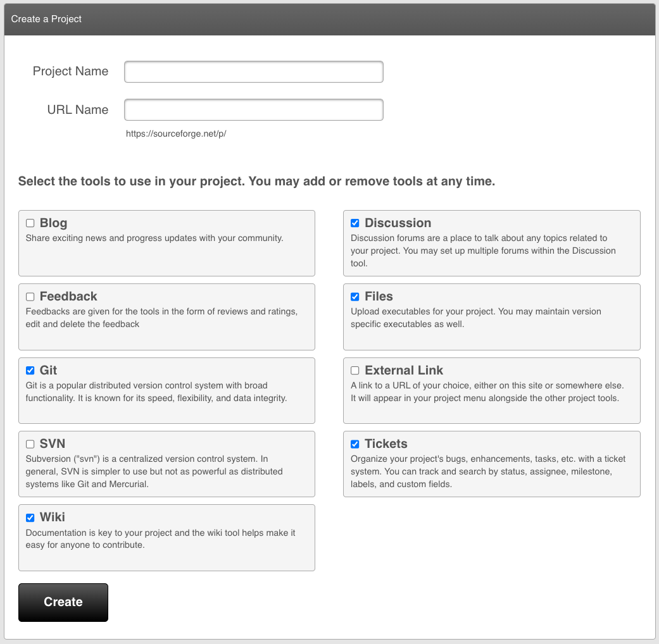This screenshot has width=659, height=644.
Task: Toggle off the Files checkbox
Action: (x=355, y=297)
